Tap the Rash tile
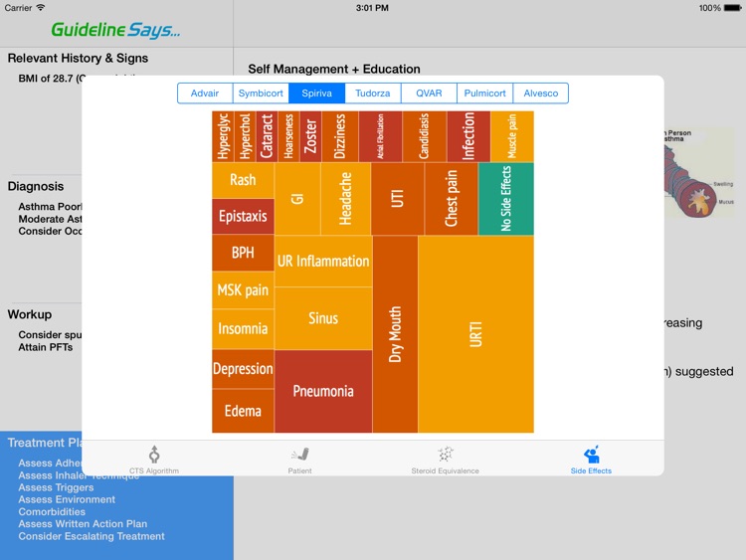Screen dimensions: 746x560 click(x=243, y=180)
